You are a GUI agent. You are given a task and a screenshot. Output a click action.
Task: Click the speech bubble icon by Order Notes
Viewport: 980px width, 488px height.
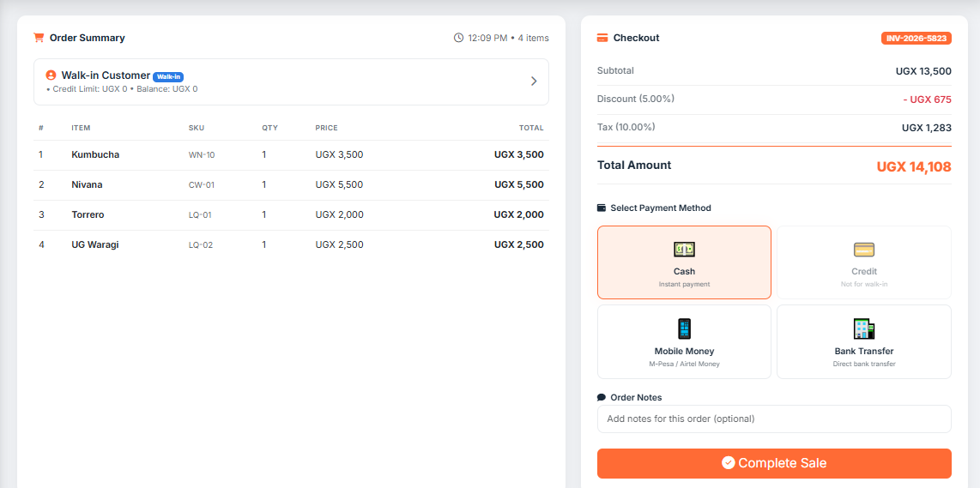pos(602,397)
